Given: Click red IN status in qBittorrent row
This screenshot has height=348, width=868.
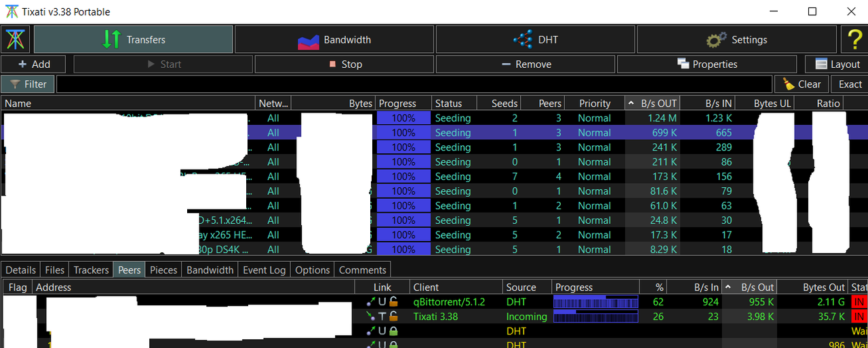Looking at the screenshot, I should tap(859, 302).
